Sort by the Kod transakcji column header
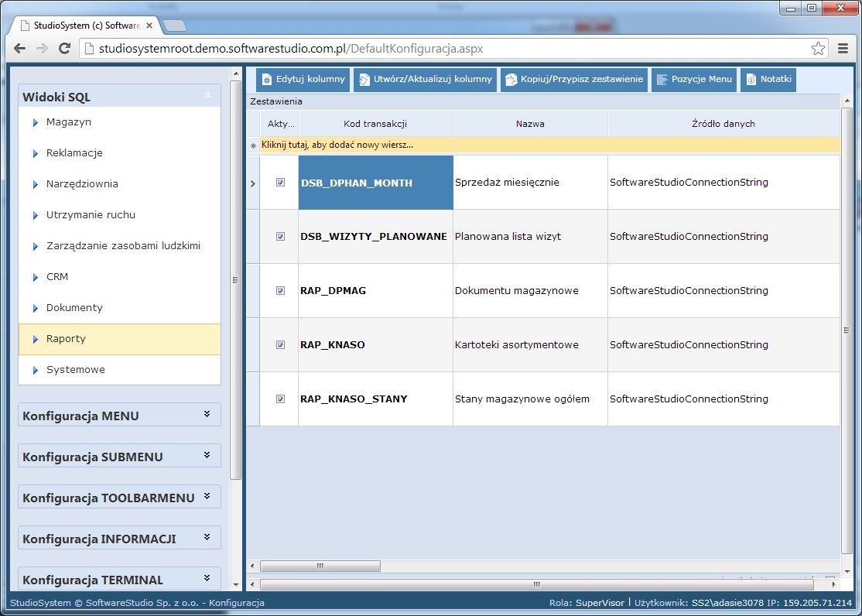The width and height of the screenshot is (862, 616). click(375, 124)
